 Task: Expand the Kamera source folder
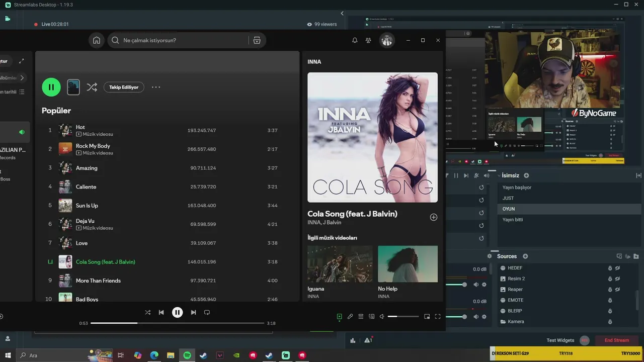503,322
